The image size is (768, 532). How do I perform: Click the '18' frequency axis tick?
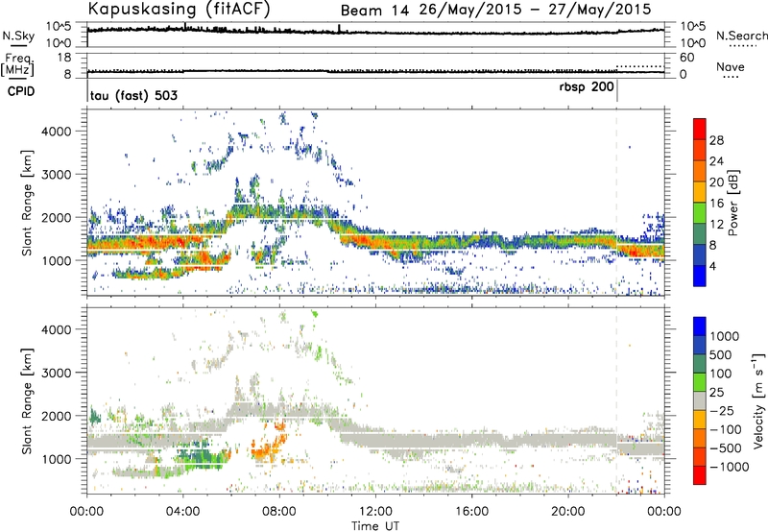(x=64, y=58)
